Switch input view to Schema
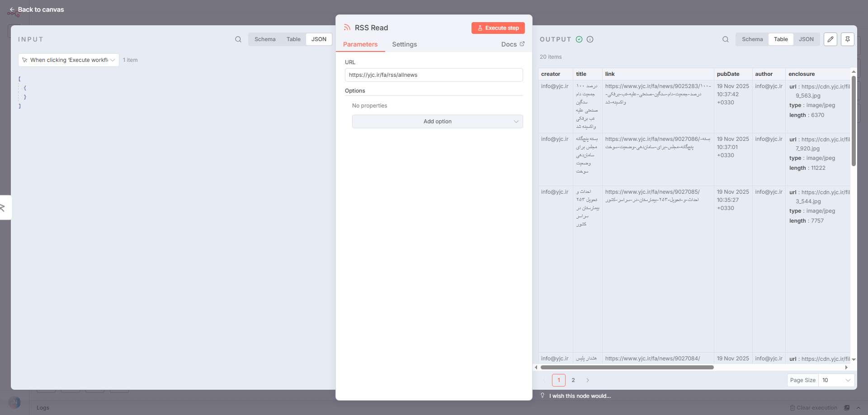Image resolution: width=868 pixels, height=415 pixels. [265, 39]
